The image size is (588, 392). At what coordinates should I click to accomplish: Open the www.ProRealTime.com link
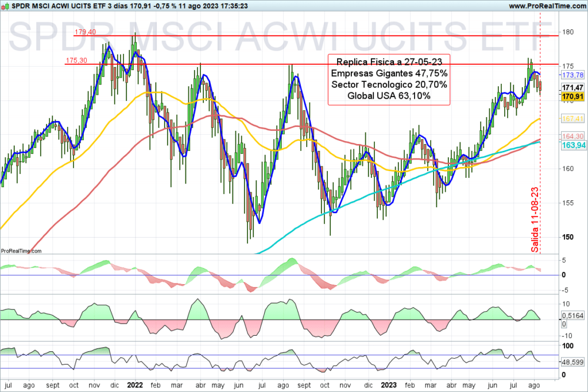click(547, 6)
